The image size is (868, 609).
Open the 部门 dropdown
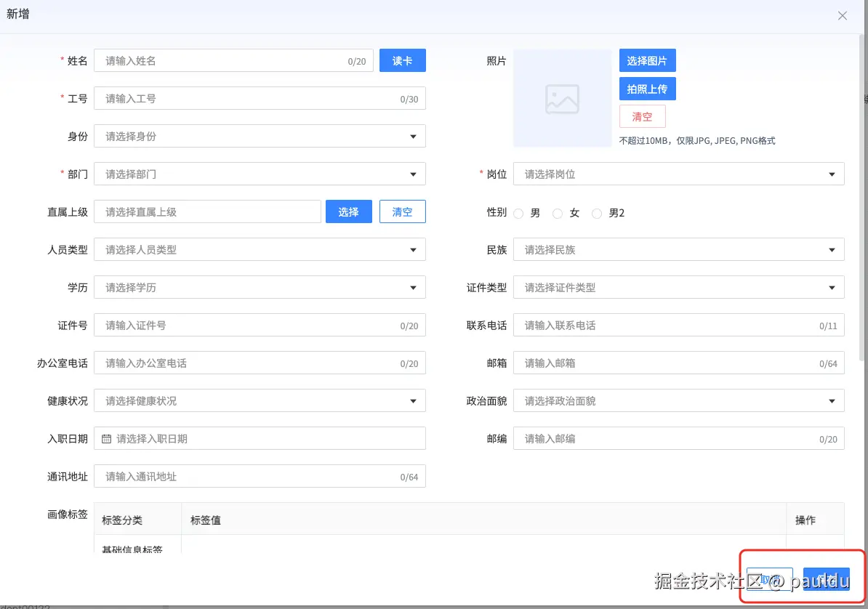point(260,174)
